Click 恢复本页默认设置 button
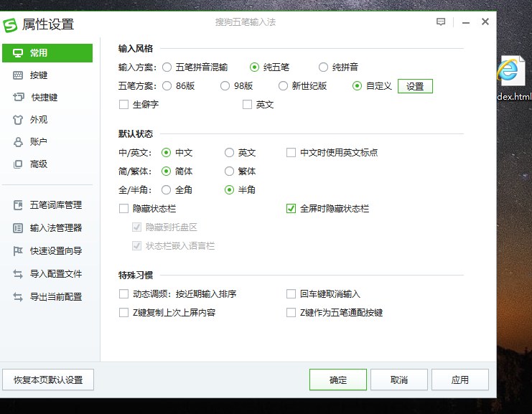This screenshot has width=532, height=414. pyautogui.click(x=48, y=380)
